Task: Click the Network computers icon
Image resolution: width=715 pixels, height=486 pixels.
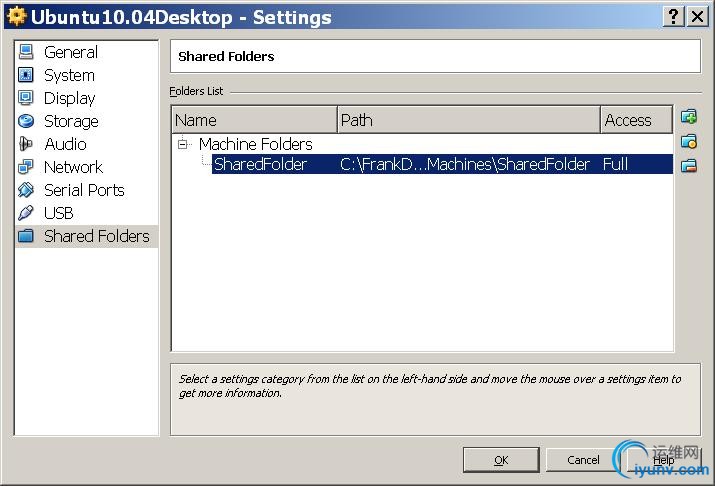Action: [x=26, y=167]
